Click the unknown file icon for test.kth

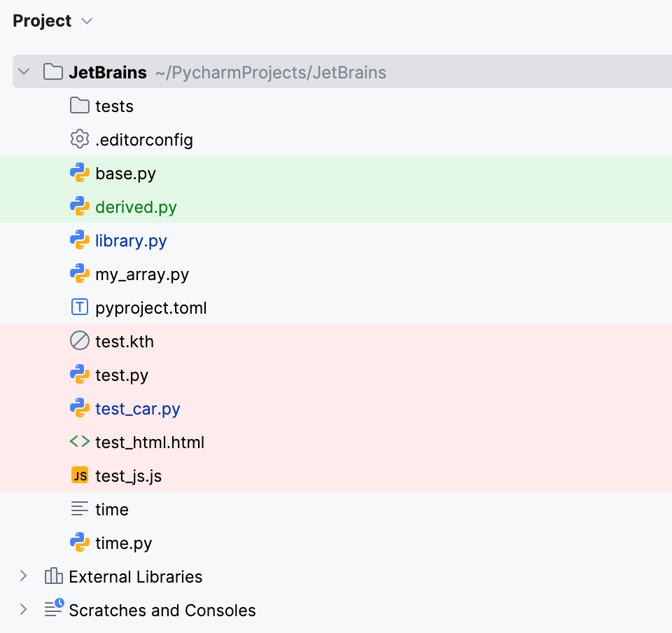(80, 341)
